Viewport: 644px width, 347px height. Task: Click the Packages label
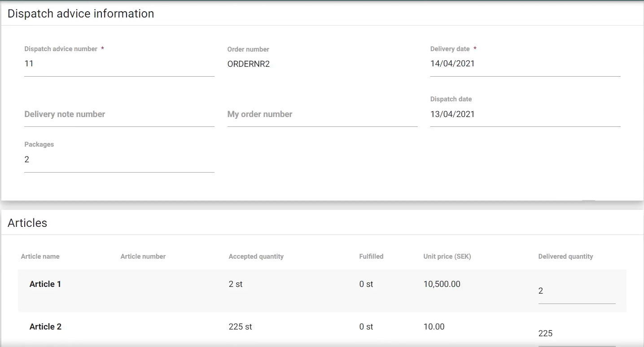point(39,144)
